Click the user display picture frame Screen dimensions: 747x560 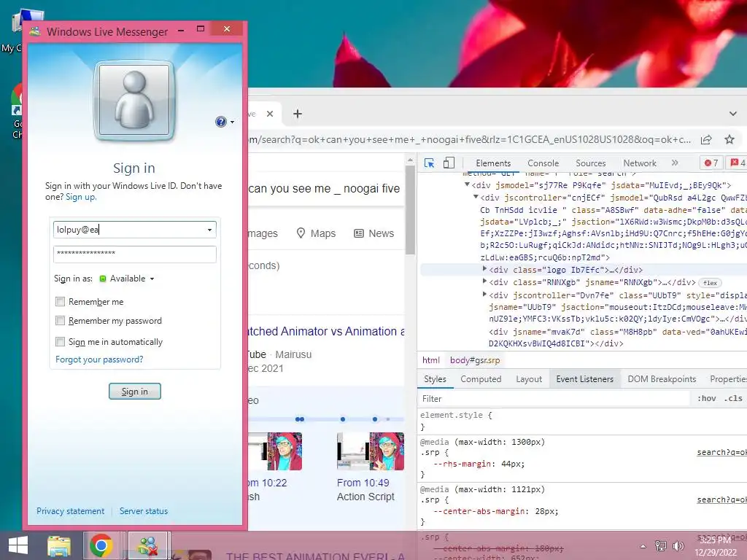pos(134,101)
